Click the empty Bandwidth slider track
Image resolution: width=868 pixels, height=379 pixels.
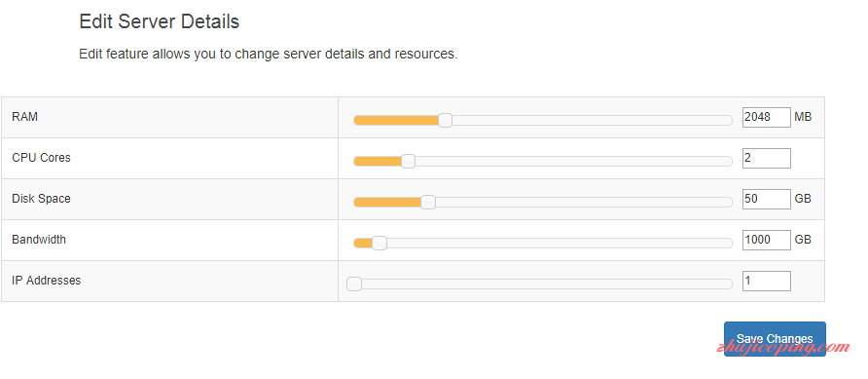(560, 244)
